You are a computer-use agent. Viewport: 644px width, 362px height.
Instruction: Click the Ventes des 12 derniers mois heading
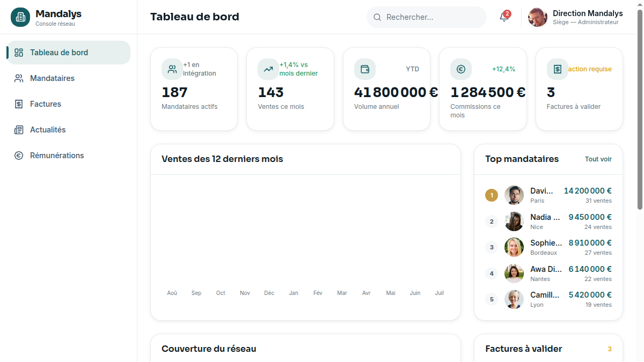coord(222,159)
